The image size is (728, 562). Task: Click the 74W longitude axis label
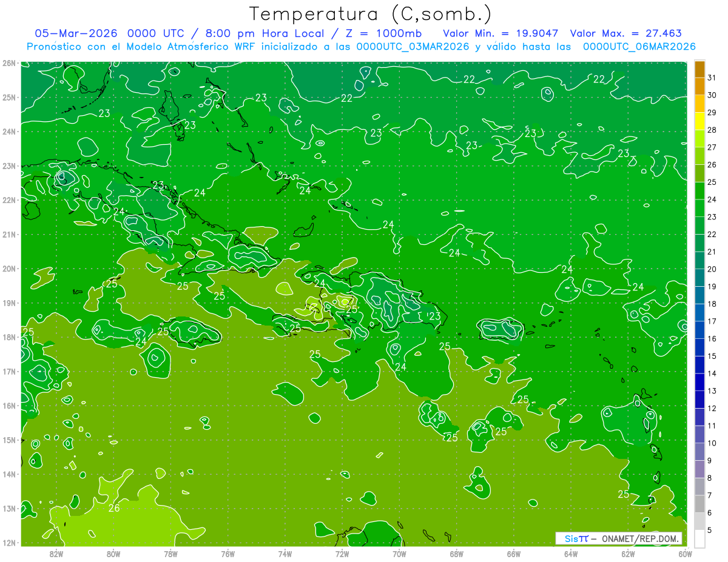285,554
